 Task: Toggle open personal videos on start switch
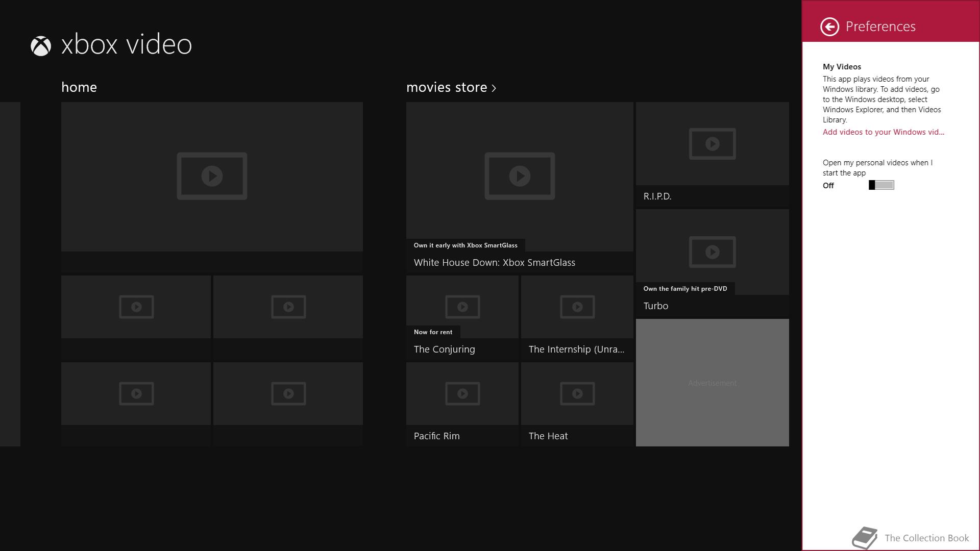(881, 185)
